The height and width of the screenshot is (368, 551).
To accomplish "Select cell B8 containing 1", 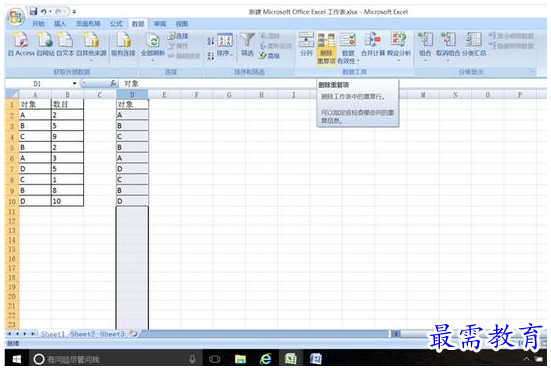I will tap(67, 180).
